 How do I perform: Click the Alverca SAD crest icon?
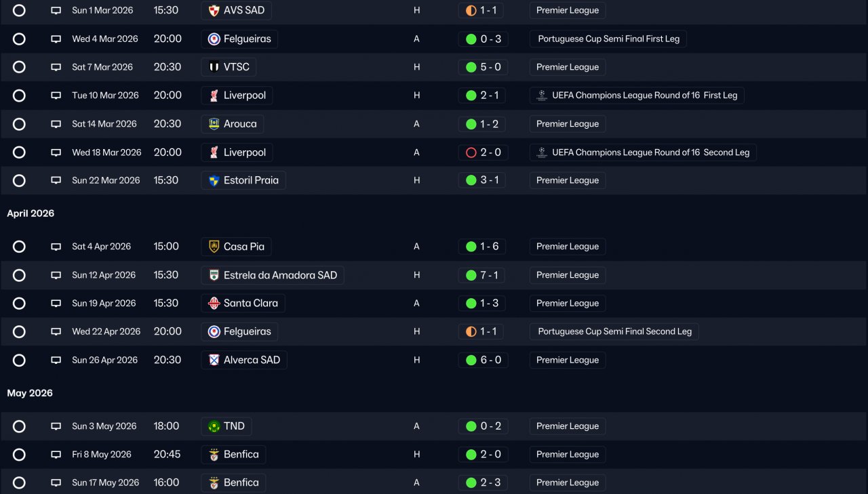tap(214, 361)
